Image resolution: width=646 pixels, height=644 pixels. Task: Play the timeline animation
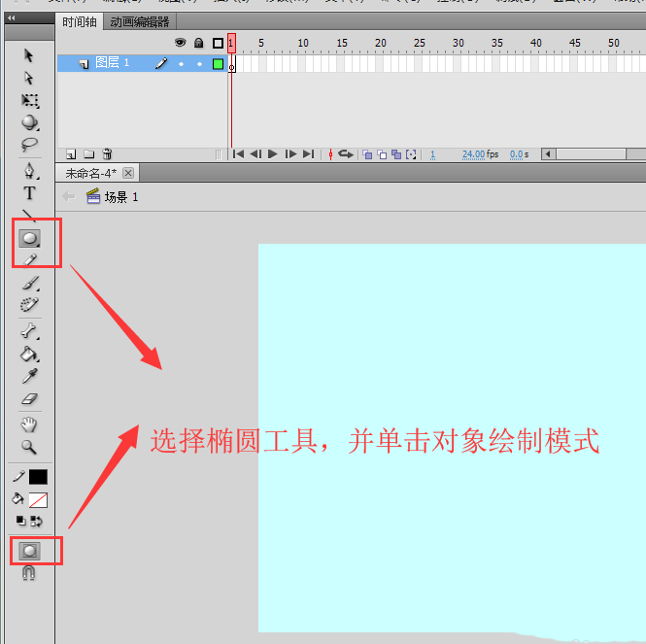click(272, 154)
